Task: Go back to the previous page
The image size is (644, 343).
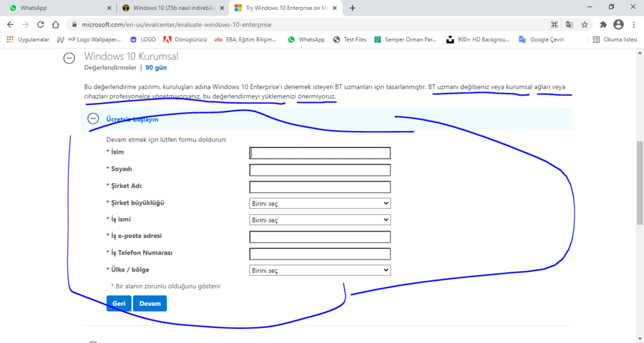Action: tap(10, 24)
